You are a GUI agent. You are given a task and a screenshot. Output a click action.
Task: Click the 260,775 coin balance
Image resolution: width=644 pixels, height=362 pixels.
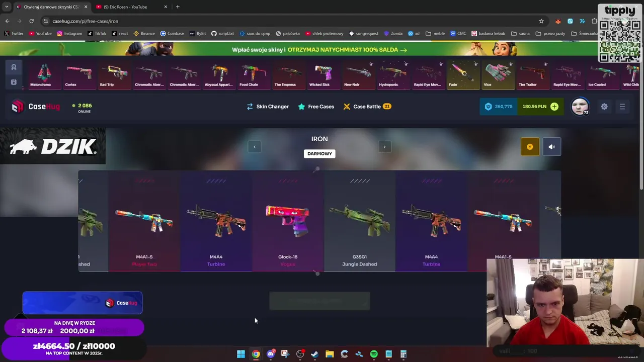[x=499, y=107]
